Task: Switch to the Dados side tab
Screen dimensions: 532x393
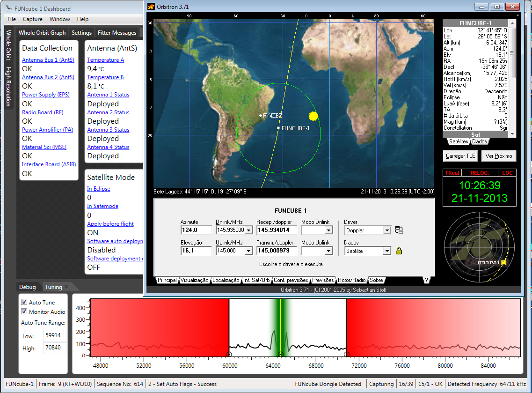Action: pos(480,141)
